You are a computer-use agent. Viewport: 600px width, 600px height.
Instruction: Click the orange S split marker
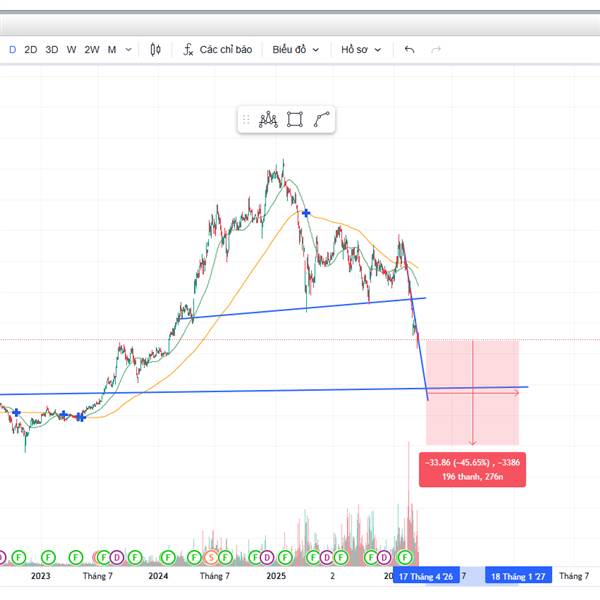point(211,558)
